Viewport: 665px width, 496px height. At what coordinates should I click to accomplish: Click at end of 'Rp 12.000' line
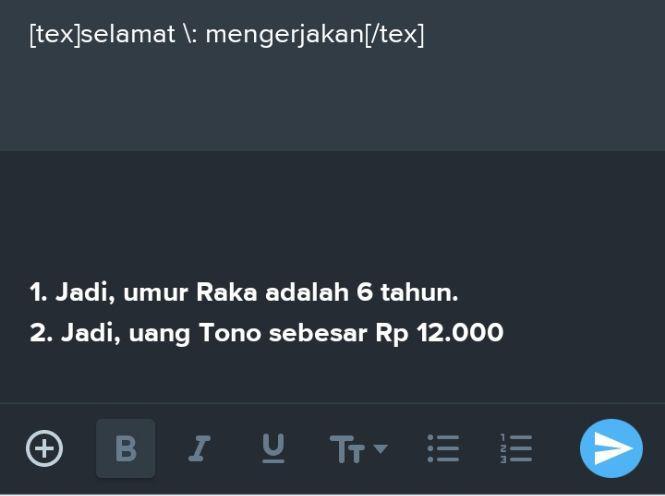(x=504, y=332)
